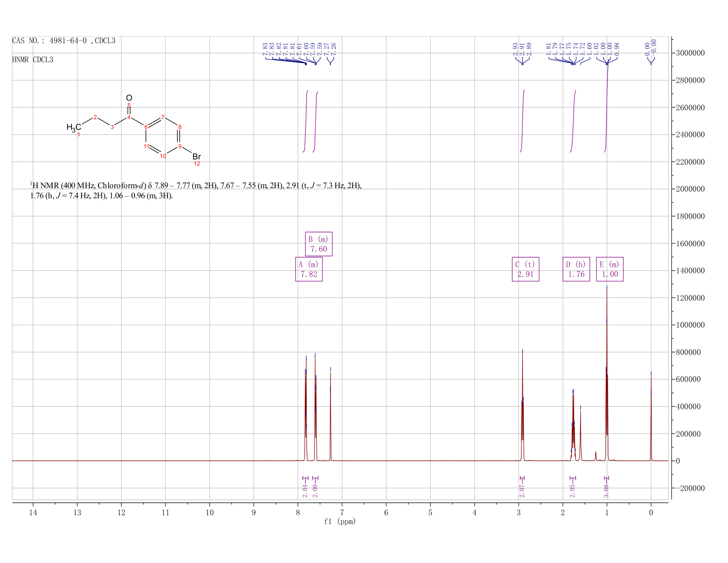Select the E (m) 1.00 multiplet box
Viewport: 728px width, 563px height.
tap(610, 269)
